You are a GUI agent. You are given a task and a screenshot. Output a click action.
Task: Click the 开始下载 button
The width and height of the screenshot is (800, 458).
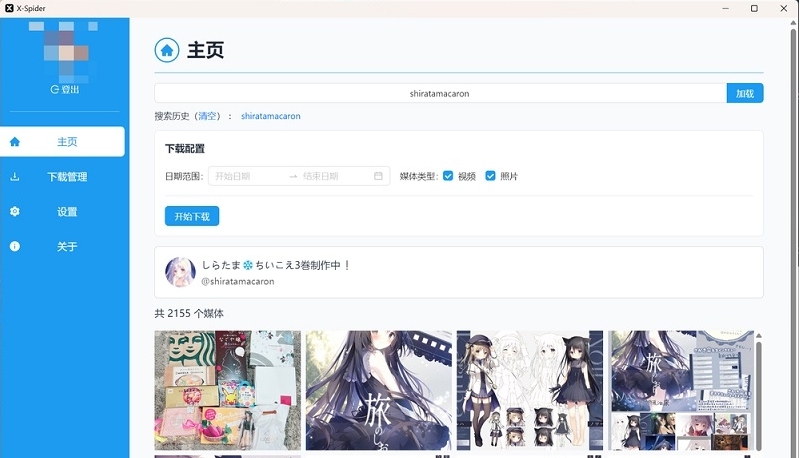click(192, 216)
